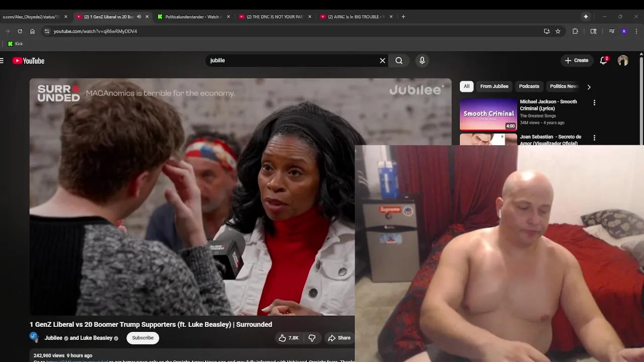Open media control icon in Chrome toolbar
The width and height of the screenshot is (644, 362).
click(x=611, y=31)
